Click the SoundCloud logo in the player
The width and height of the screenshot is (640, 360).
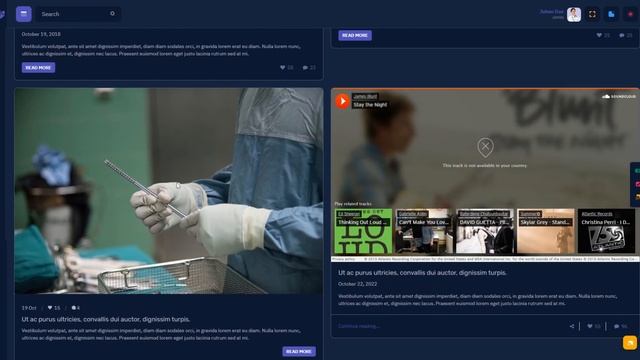point(619,96)
